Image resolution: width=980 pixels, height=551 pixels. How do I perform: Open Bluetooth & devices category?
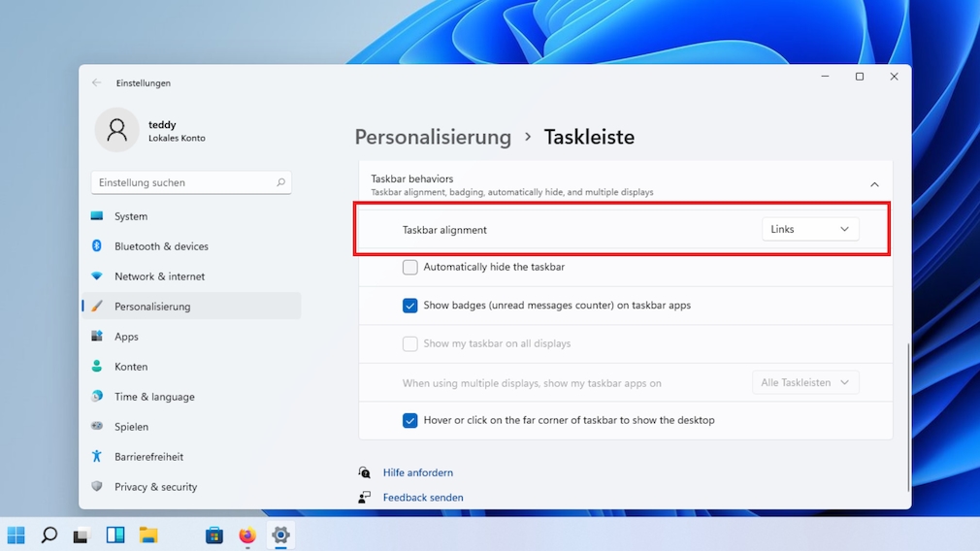[x=191, y=246]
